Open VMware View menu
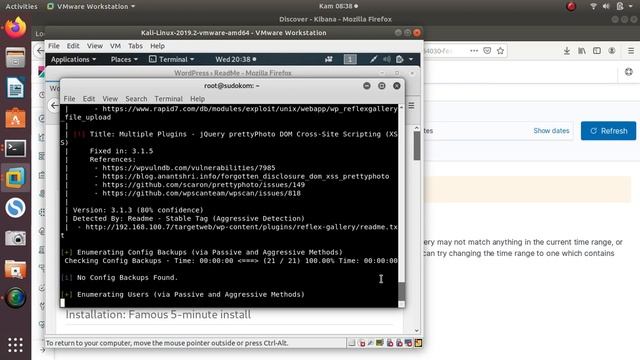The image size is (640, 360). [x=94, y=46]
